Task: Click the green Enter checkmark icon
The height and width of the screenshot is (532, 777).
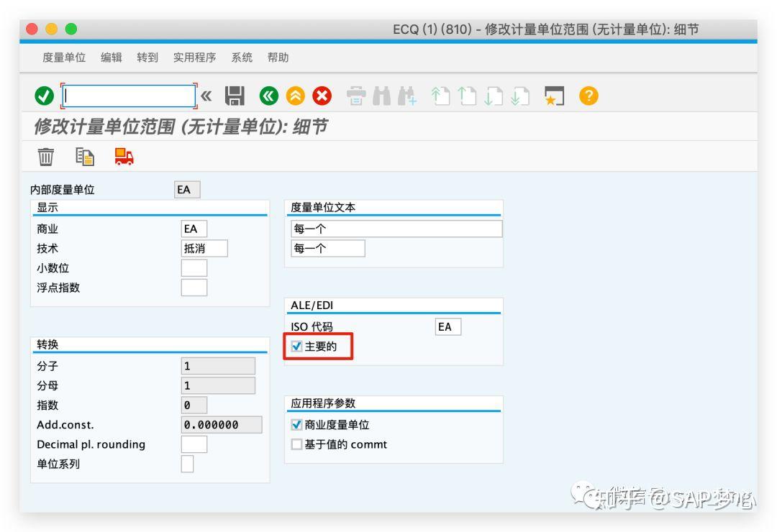Action: click(44, 96)
